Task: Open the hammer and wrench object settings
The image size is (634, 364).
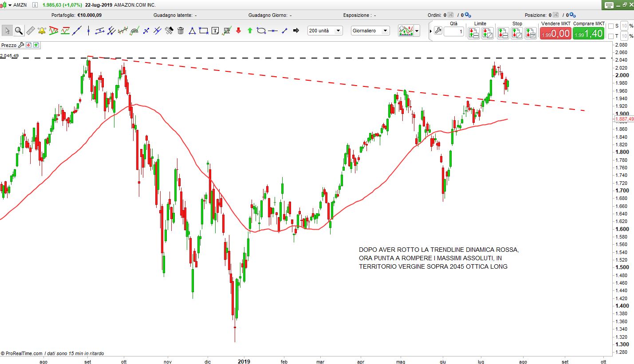Action: pyautogui.click(x=169, y=31)
